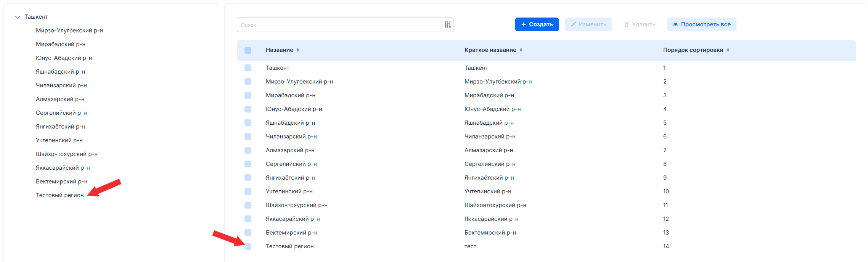Click Чиланзарский р-н in Название column
This screenshot has width=868, height=262.
291,137
